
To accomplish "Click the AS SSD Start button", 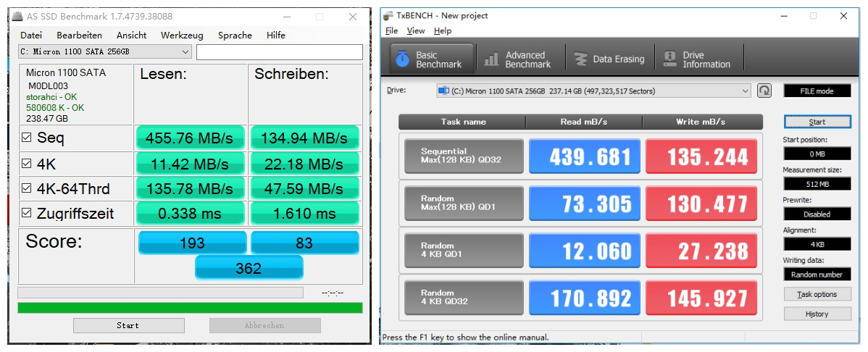I will tap(128, 326).
